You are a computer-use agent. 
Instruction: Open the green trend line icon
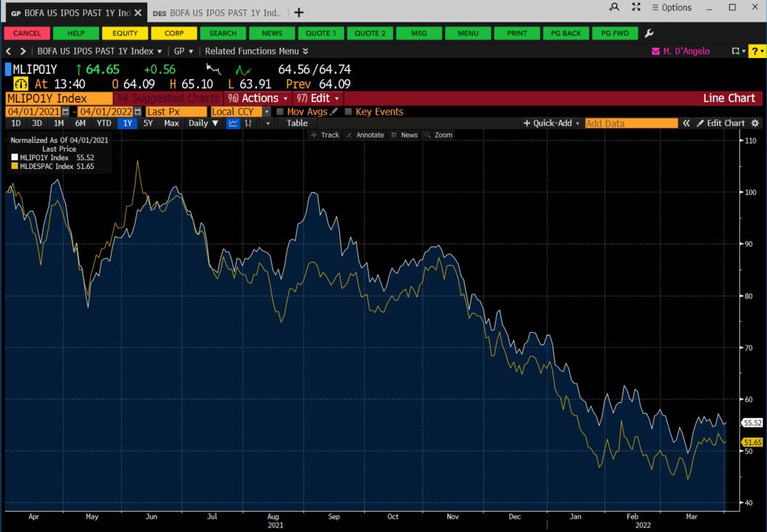243,70
